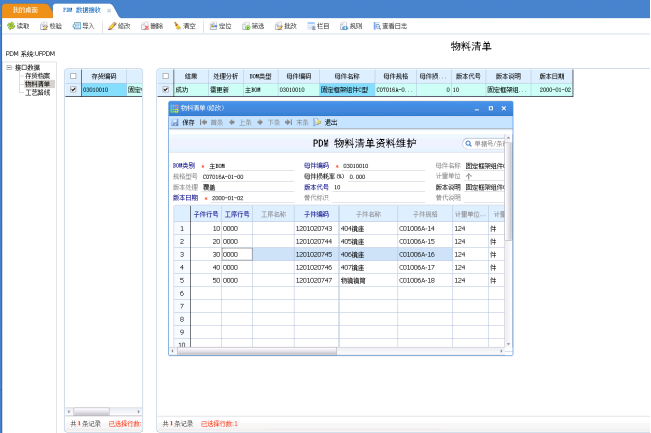Click the 退出 (Exit) icon in dialog toolbar
The width and height of the screenshot is (651, 433).
pyautogui.click(x=317, y=122)
